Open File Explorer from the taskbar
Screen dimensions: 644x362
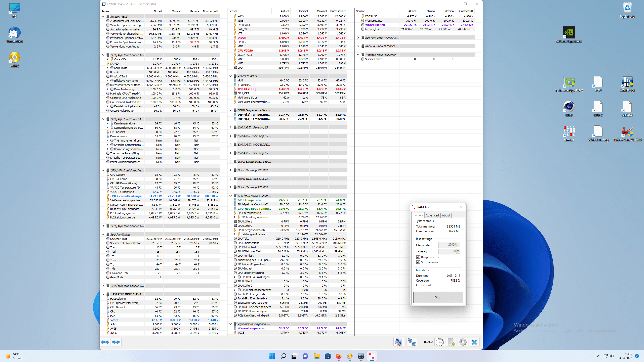pos(316,356)
